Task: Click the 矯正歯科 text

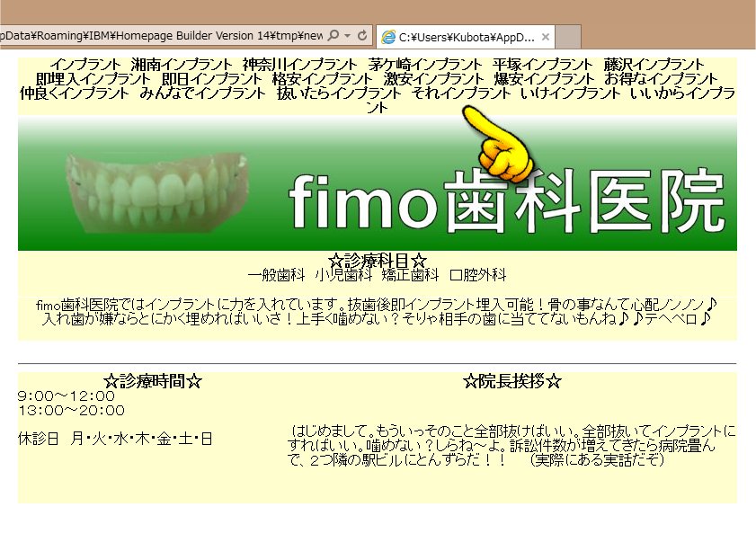Action: [411, 275]
